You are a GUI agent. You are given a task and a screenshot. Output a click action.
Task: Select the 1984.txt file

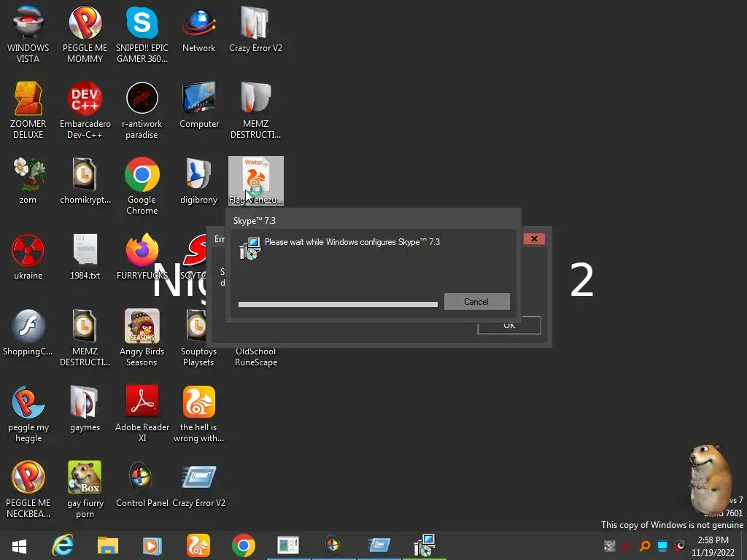pyautogui.click(x=85, y=256)
